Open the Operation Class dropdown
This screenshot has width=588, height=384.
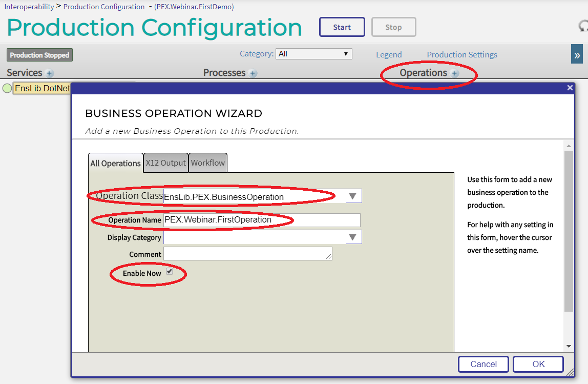352,196
